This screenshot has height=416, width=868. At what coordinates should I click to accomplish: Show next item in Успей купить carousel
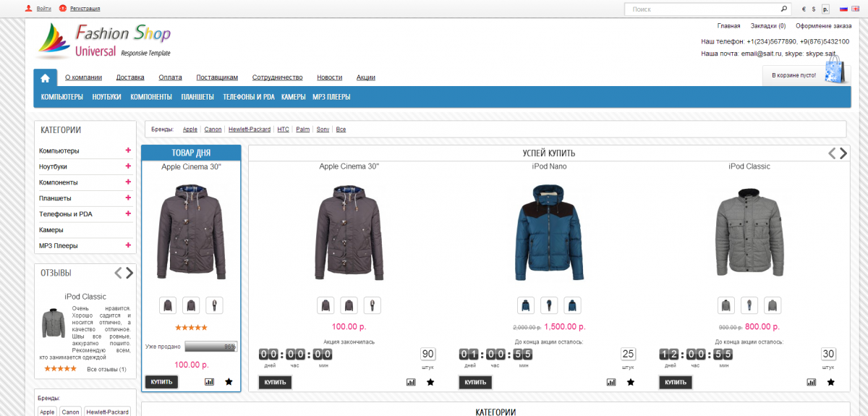tap(843, 153)
